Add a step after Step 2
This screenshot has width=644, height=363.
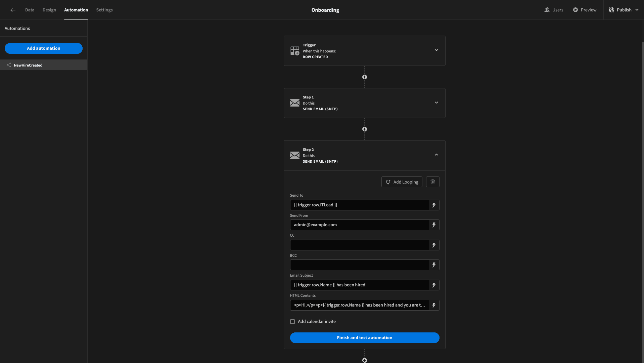coord(365,360)
